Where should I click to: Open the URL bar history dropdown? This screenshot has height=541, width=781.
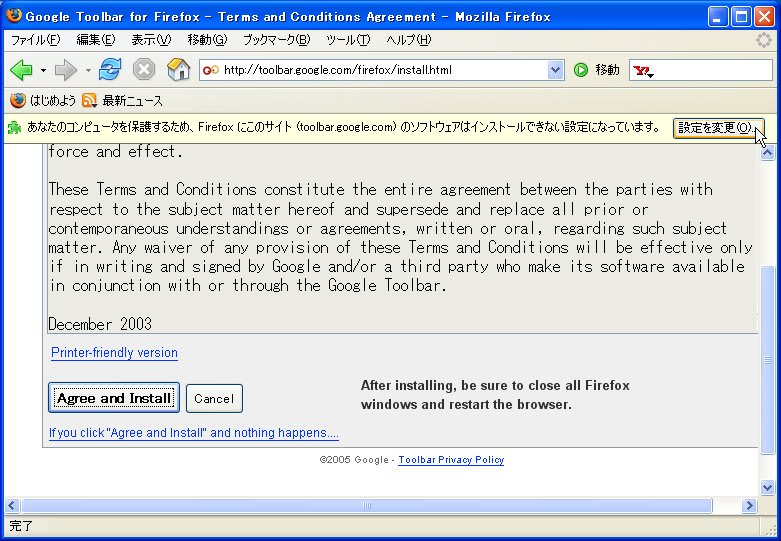pos(556,70)
